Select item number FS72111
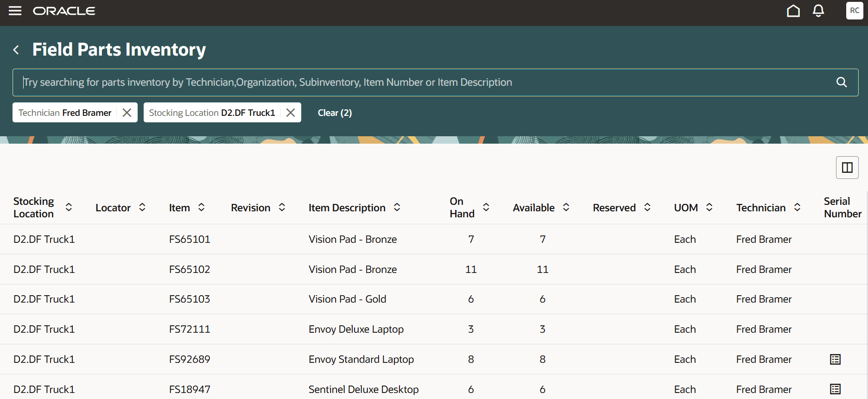Viewport: 868px width, 399px height. coord(190,329)
